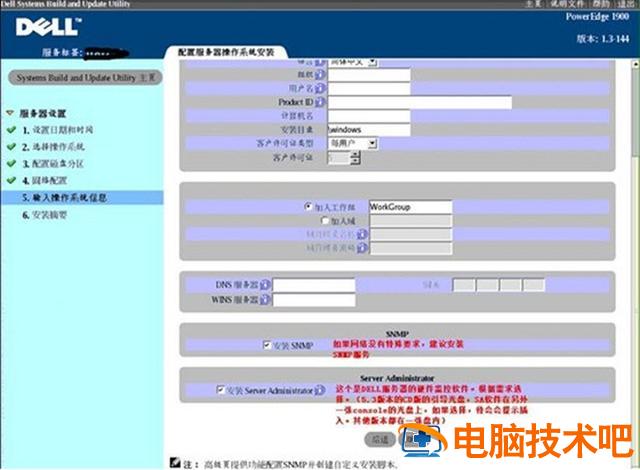The width and height of the screenshot is (640, 470).
Task: Click the 后退 back button
Action: (x=380, y=439)
